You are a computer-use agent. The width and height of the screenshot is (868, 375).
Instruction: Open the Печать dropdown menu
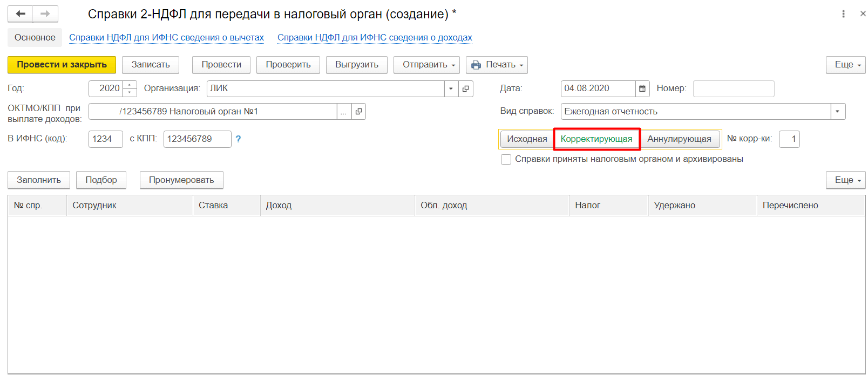497,65
